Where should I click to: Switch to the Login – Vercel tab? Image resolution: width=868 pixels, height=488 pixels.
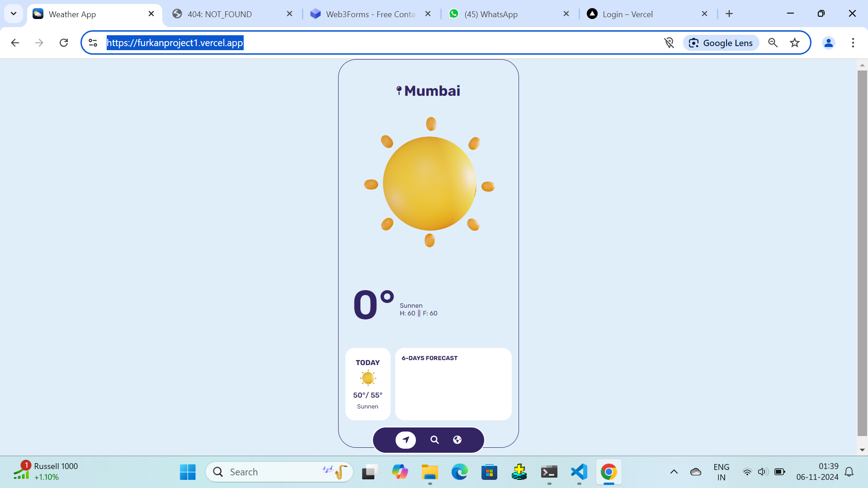point(627,14)
